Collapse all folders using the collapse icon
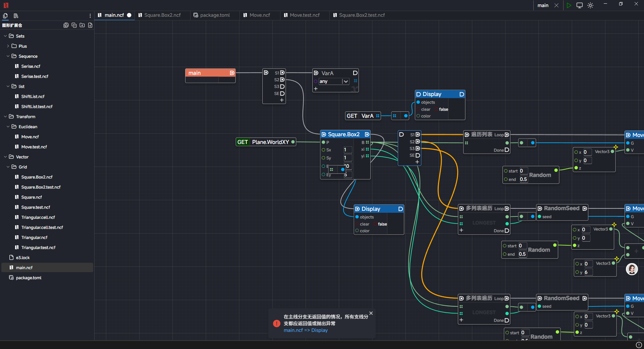Screen dimensions: 644x349 [x=74, y=25]
